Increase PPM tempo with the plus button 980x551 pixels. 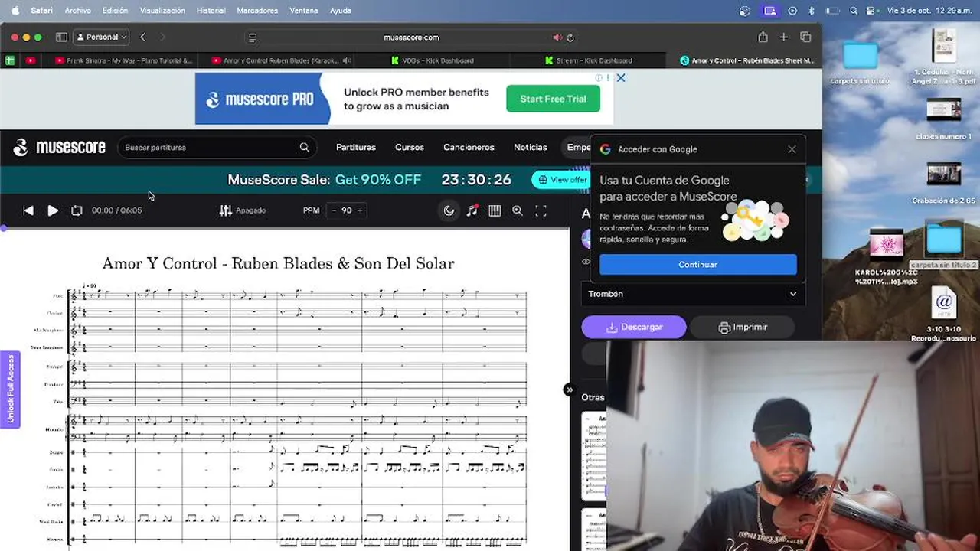click(x=359, y=210)
